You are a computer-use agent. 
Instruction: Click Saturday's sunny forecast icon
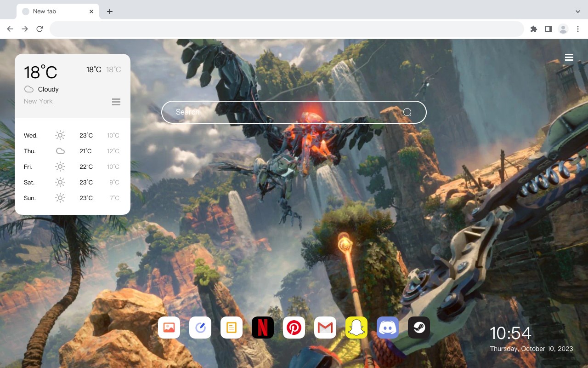click(60, 182)
